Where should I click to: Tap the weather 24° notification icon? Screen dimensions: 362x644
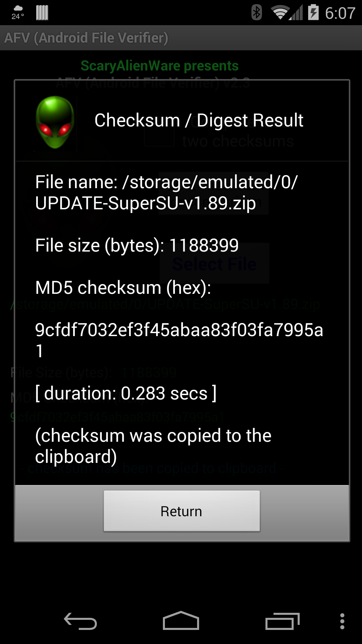[18, 13]
